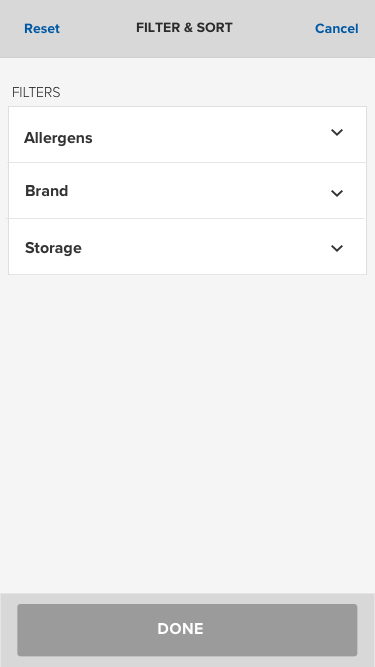The image size is (375, 667).
Task: Select the Storage label text
Action: pos(53,248)
